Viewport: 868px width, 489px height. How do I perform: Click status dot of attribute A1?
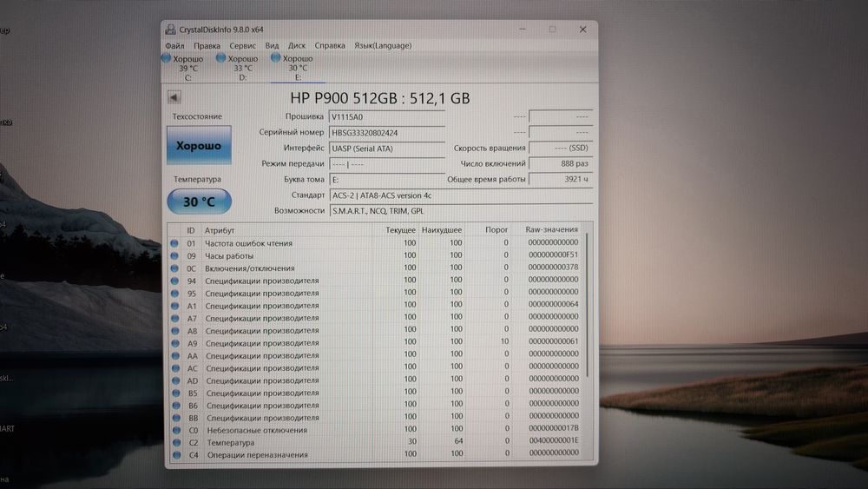tap(175, 306)
